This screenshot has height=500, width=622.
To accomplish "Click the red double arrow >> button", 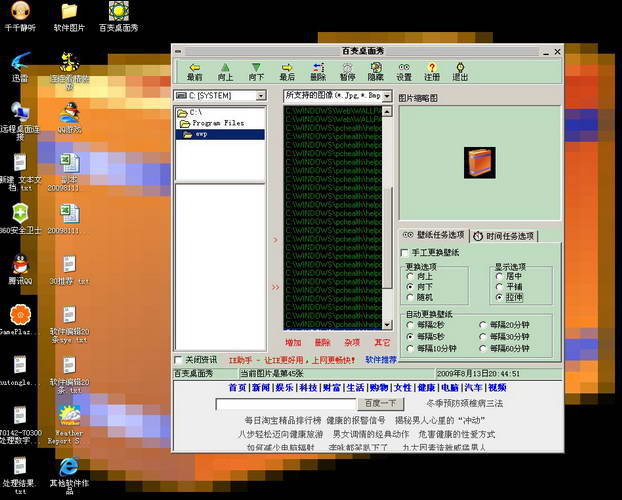I will [x=276, y=287].
